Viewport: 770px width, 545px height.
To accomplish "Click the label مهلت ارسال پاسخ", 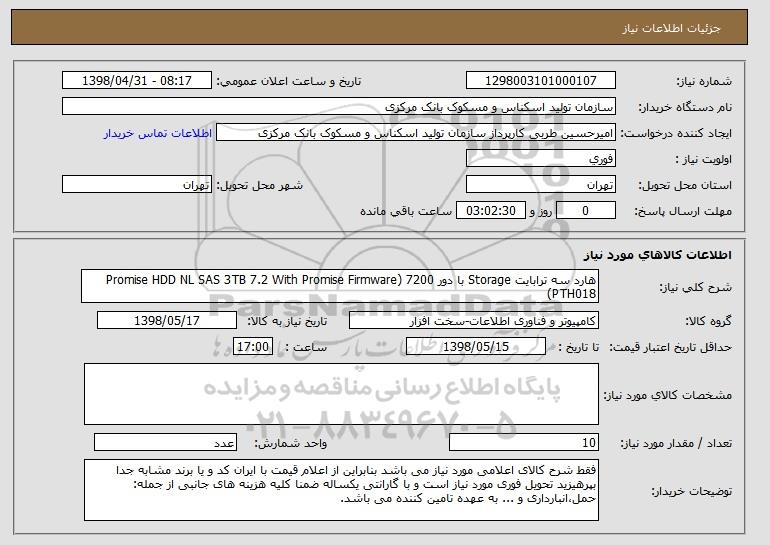I will tap(683, 211).
